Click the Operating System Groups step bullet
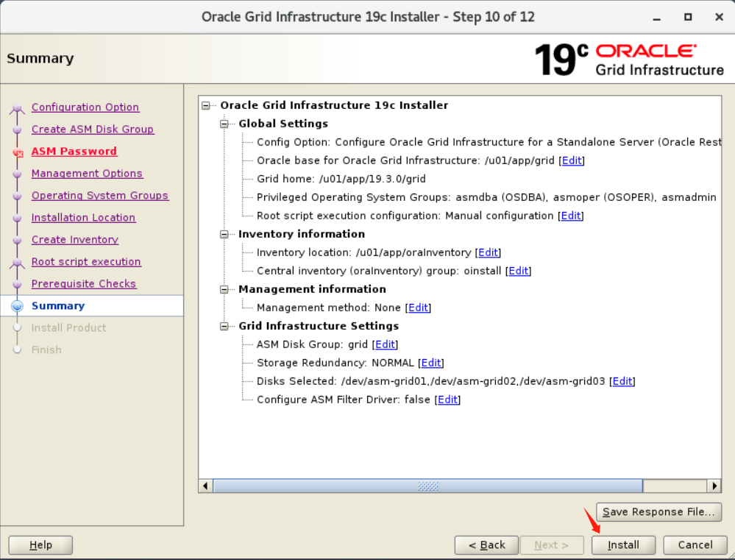Screen dimensions: 735x560 coord(18,196)
